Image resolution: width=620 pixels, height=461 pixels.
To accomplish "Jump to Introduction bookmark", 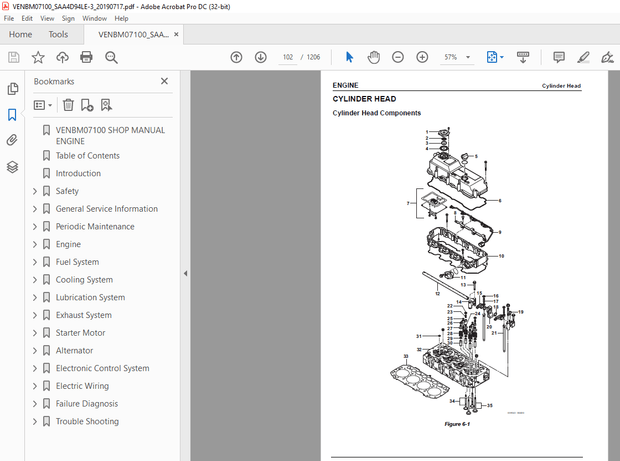I will tap(78, 174).
